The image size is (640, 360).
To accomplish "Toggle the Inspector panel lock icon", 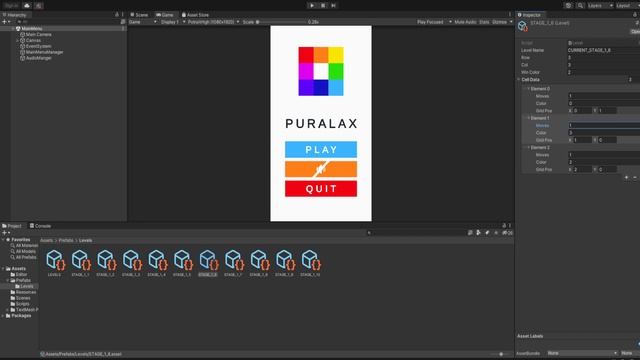I will point(635,15).
